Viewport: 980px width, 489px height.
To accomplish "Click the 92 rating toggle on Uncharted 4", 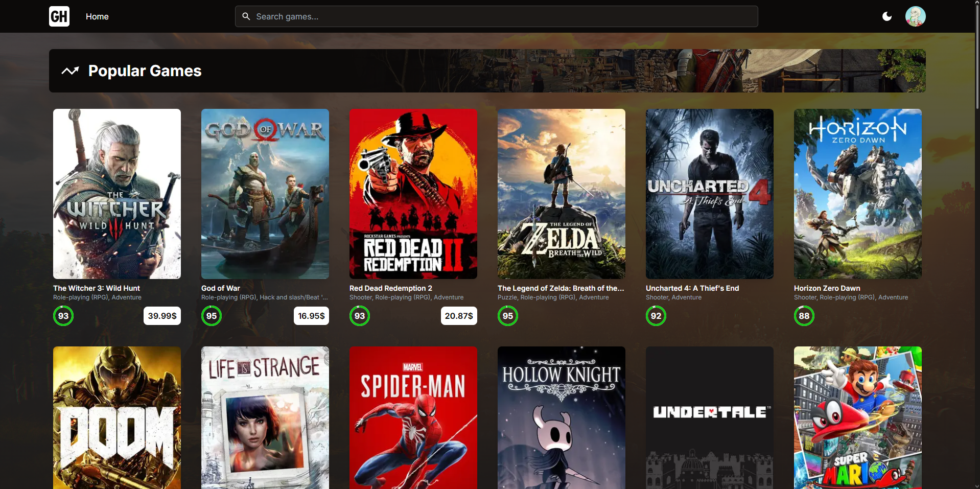I will click(656, 316).
